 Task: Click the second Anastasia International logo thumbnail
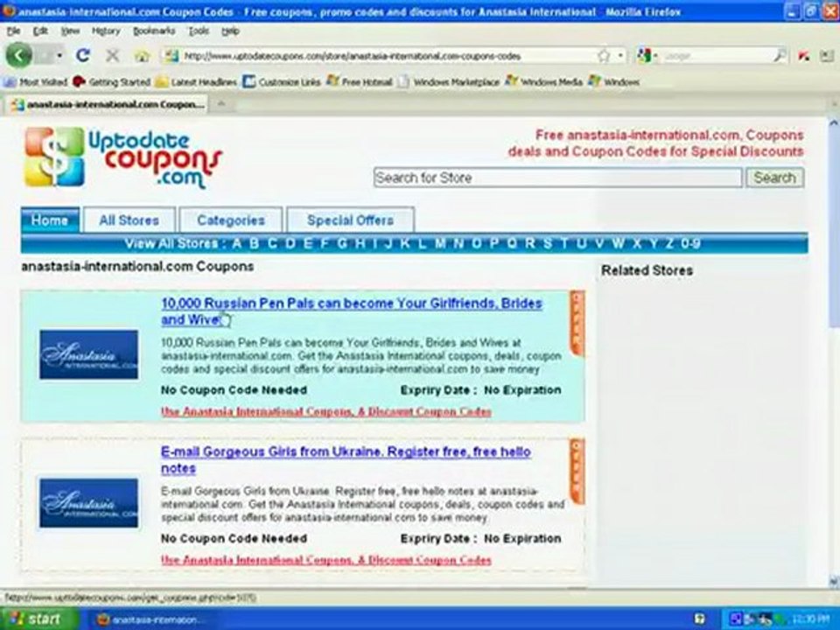(89, 502)
